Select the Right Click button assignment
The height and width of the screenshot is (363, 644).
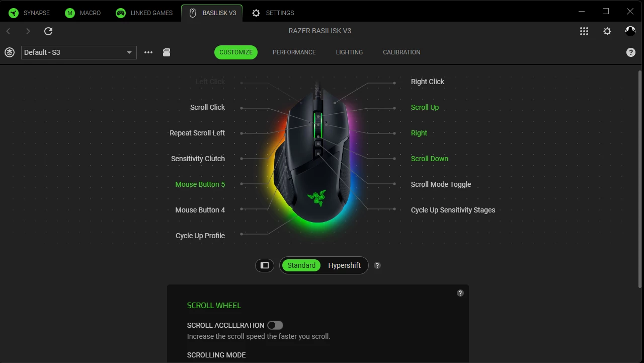428,82
